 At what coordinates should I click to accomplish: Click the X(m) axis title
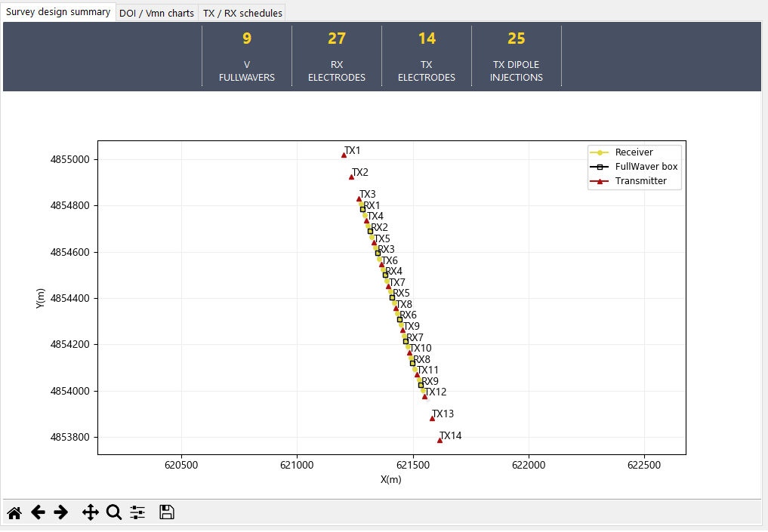click(391, 480)
